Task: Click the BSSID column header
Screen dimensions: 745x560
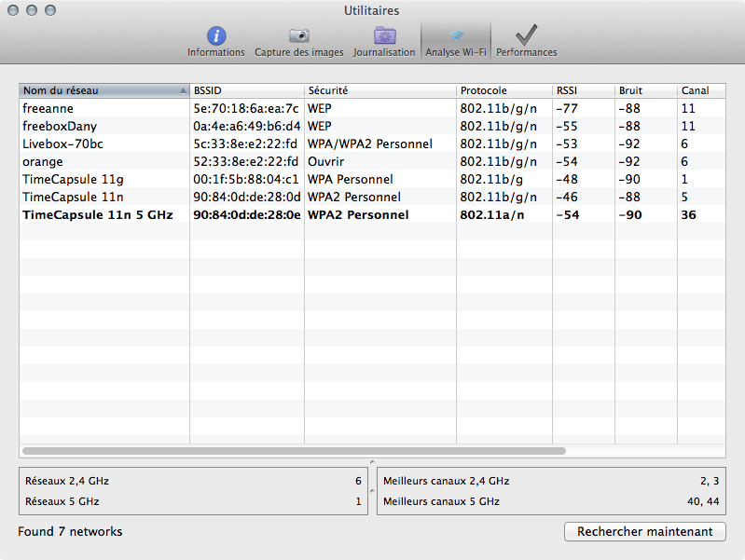Action: click(246, 90)
